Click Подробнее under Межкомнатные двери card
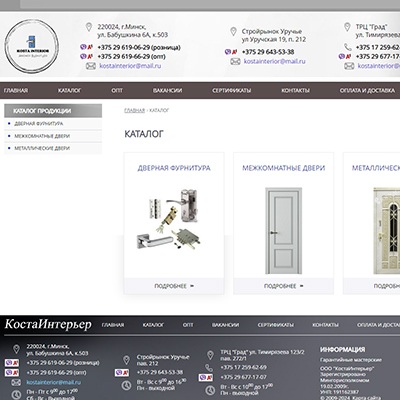The width and height of the screenshot is (400, 400). pos(284,286)
